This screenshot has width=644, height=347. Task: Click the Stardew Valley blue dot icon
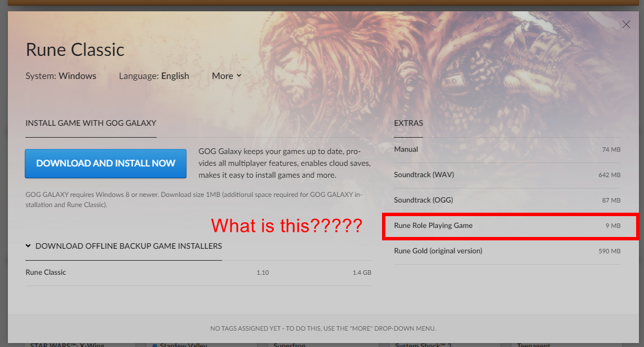pos(154,345)
